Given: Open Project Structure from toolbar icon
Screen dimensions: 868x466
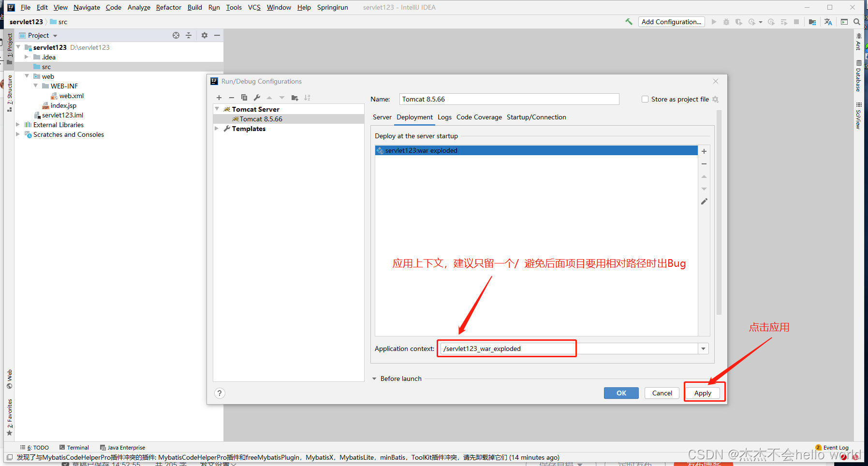Looking at the screenshot, I should click(812, 22).
